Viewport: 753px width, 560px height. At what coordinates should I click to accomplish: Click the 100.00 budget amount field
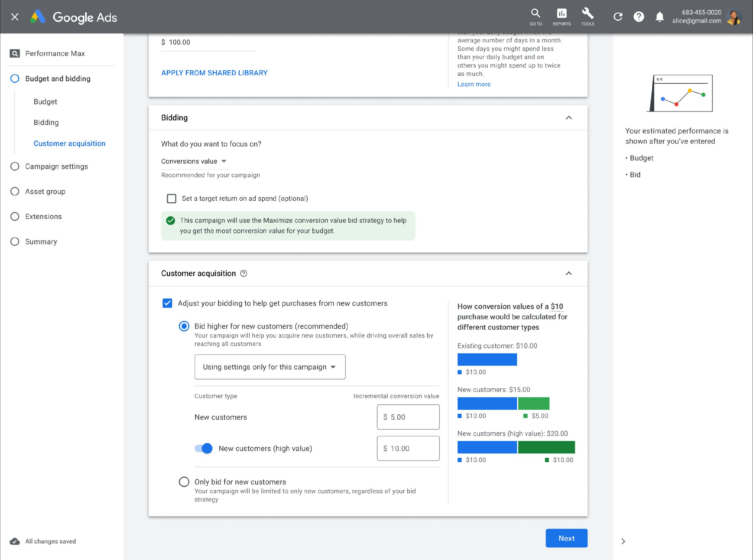208,42
